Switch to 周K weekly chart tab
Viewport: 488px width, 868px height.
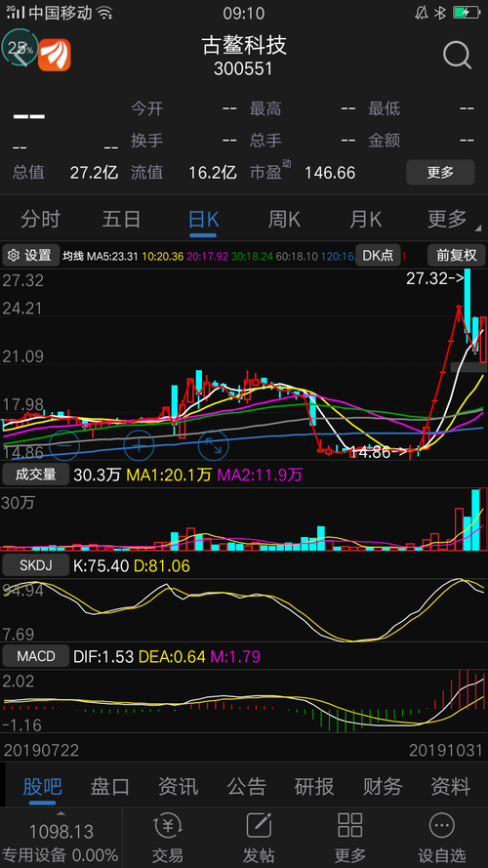point(284,220)
